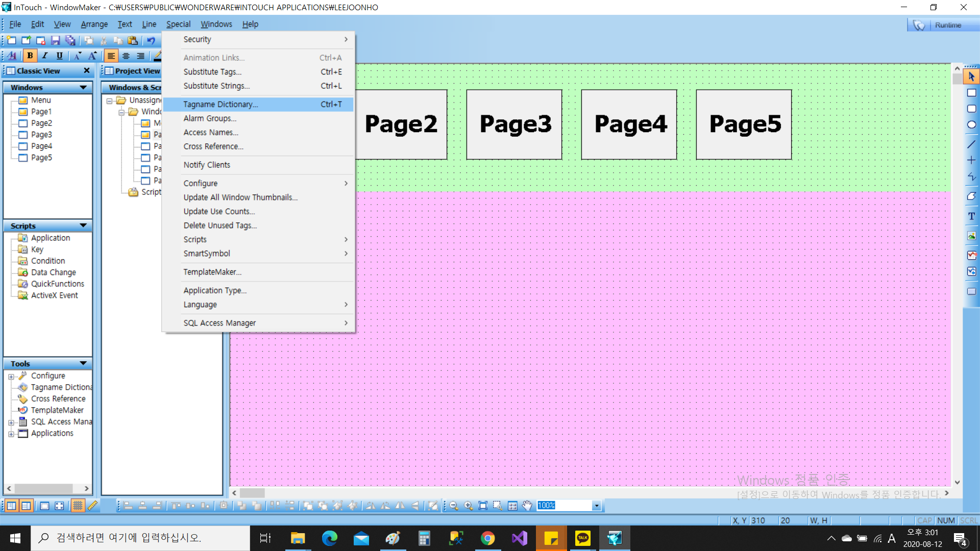Click the Windows taskbar search box
The width and height of the screenshot is (980, 551).
140,538
